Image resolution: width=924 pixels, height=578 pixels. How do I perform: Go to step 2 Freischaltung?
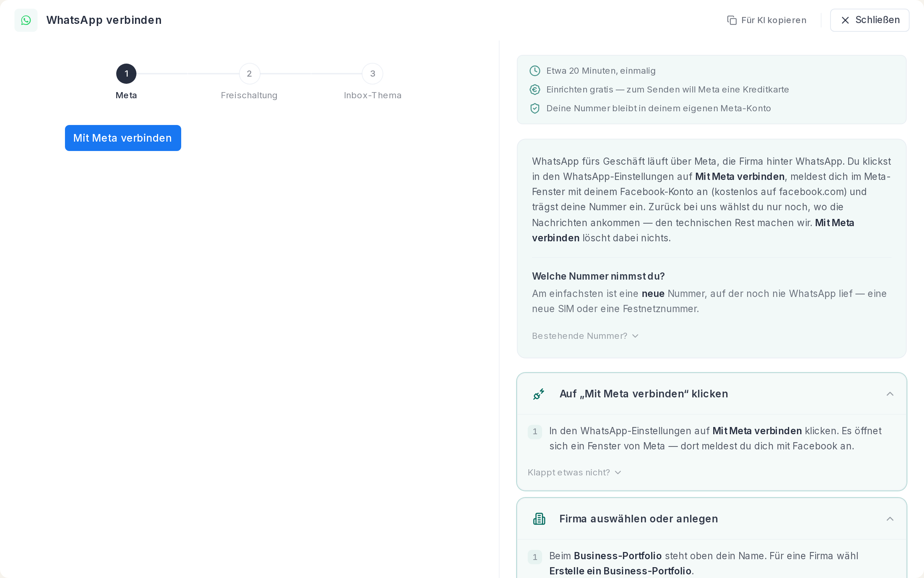click(x=249, y=74)
